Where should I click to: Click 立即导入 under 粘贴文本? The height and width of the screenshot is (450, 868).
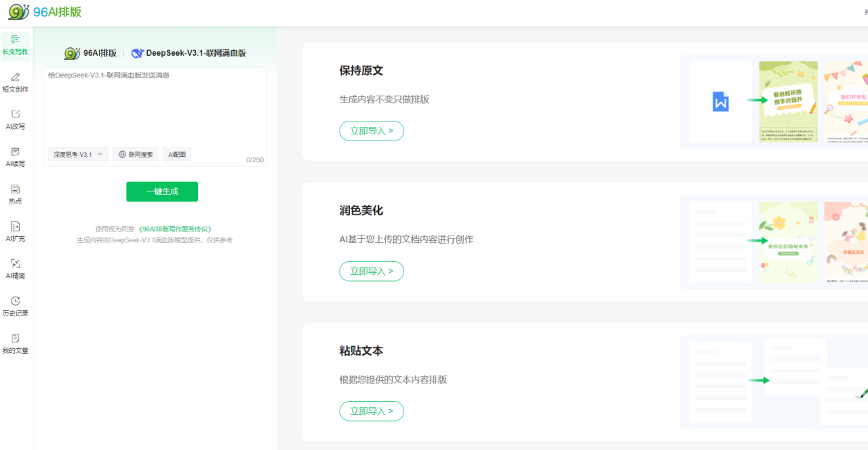372,411
